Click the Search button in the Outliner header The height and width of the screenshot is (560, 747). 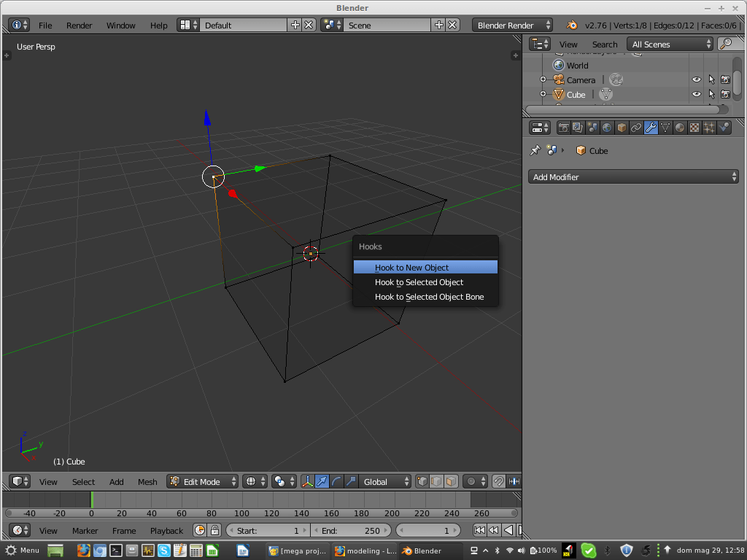click(x=604, y=44)
